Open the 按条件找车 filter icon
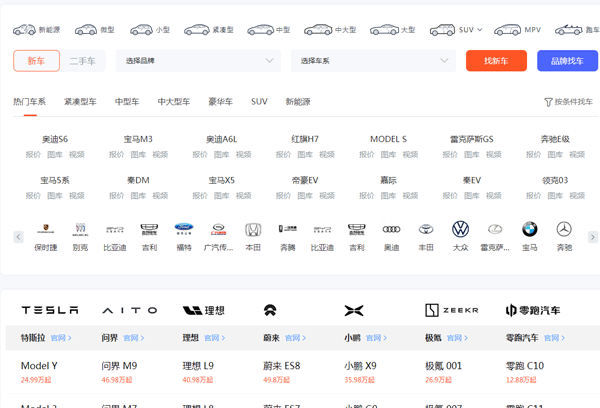This screenshot has width=600, height=408. pos(548,102)
